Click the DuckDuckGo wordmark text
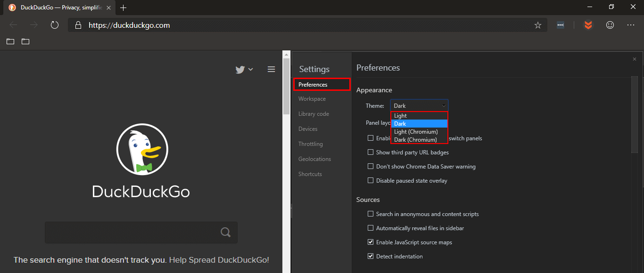644x273 pixels. [141, 192]
